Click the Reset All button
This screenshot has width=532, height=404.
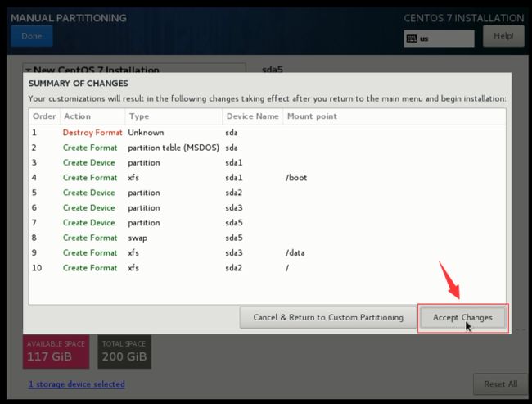(x=500, y=384)
